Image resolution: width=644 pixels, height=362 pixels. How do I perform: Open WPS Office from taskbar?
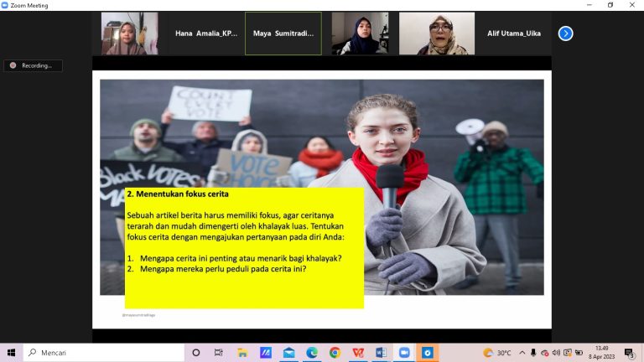[x=358, y=353]
